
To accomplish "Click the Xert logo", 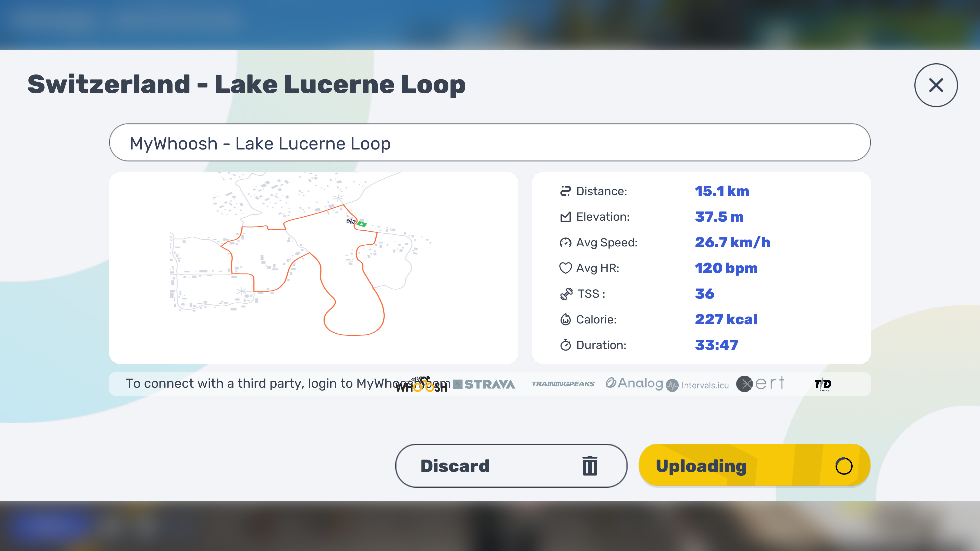I will [760, 384].
